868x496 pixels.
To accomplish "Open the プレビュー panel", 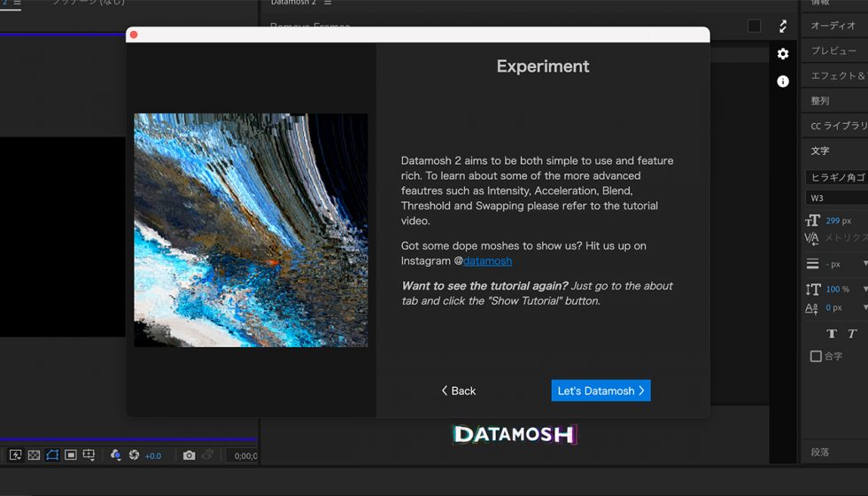I will pyautogui.click(x=834, y=50).
